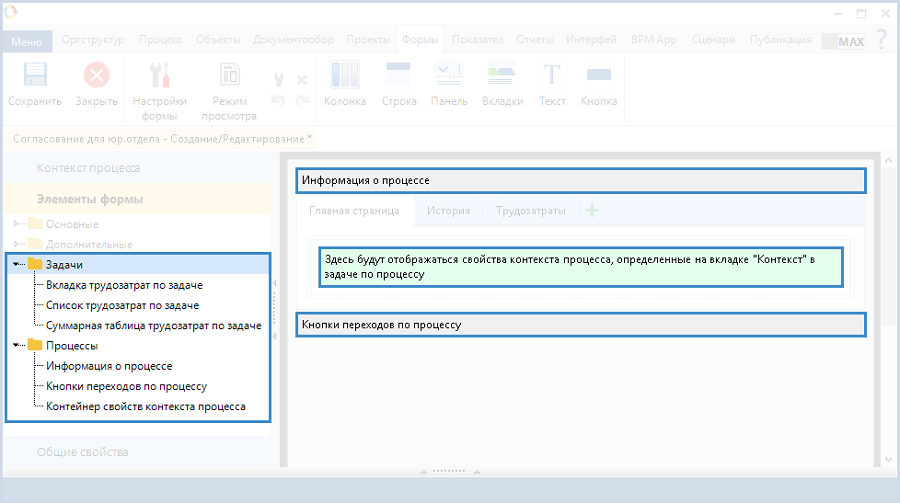Click the red Close (Закрыть) icon
Image resolution: width=900 pixels, height=503 pixels.
pyautogui.click(x=97, y=76)
